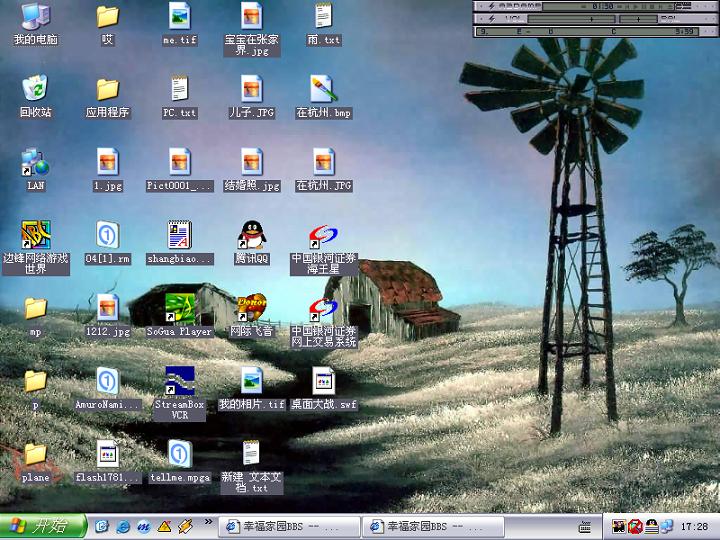Select the 中国银河证券海王星 shortcut
Image resolution: width=720 pixels, height=540 pixels.
(324, 249)
